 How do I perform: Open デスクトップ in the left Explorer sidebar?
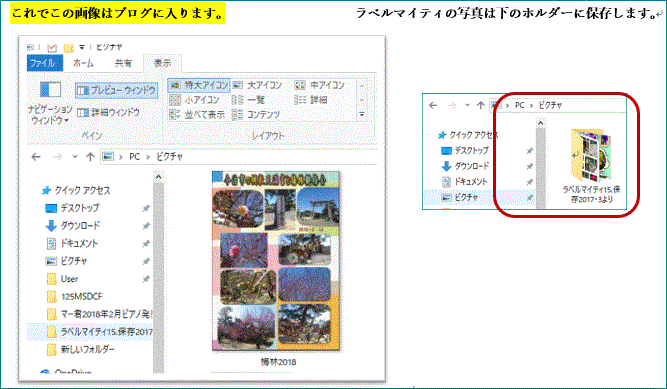[72, 208]
